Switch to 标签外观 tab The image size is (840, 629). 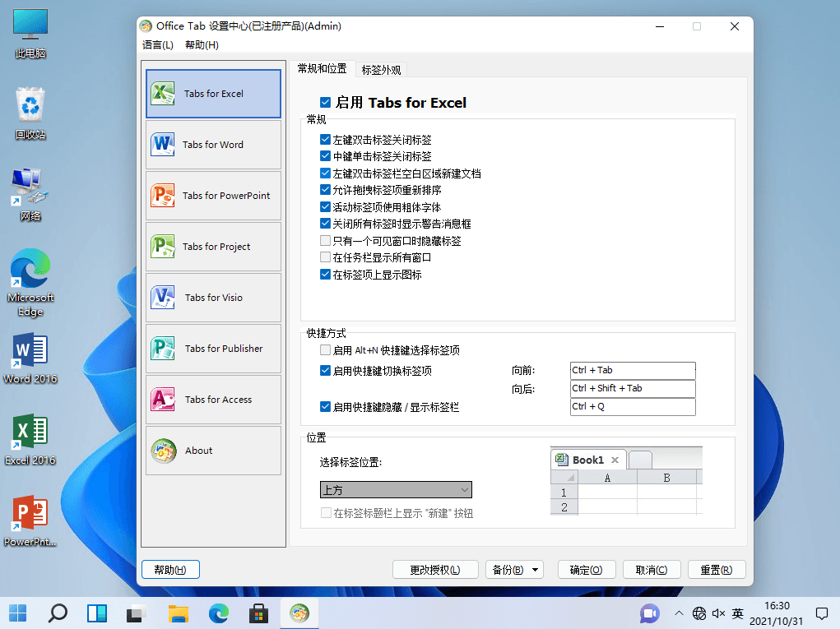click(381, 70)
